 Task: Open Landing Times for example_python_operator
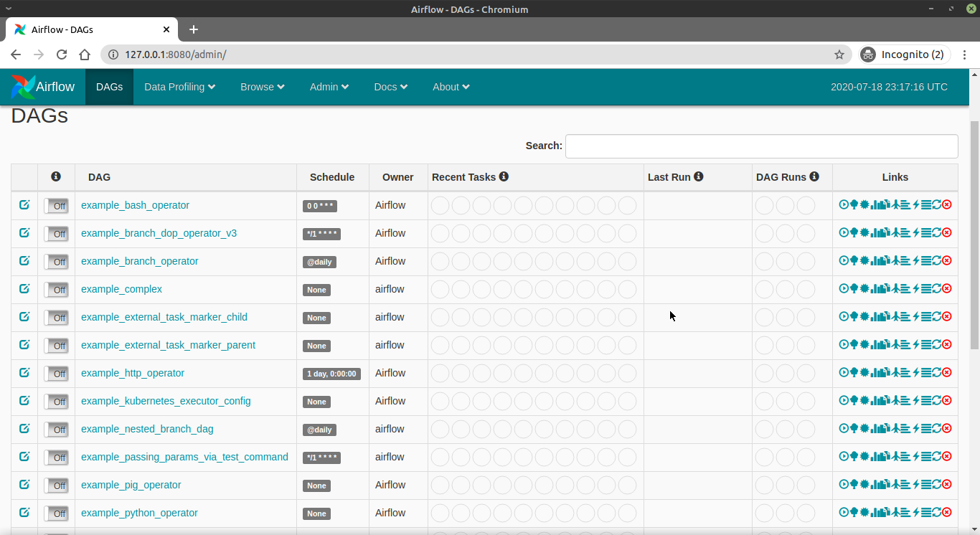click(x=895, y=512)
